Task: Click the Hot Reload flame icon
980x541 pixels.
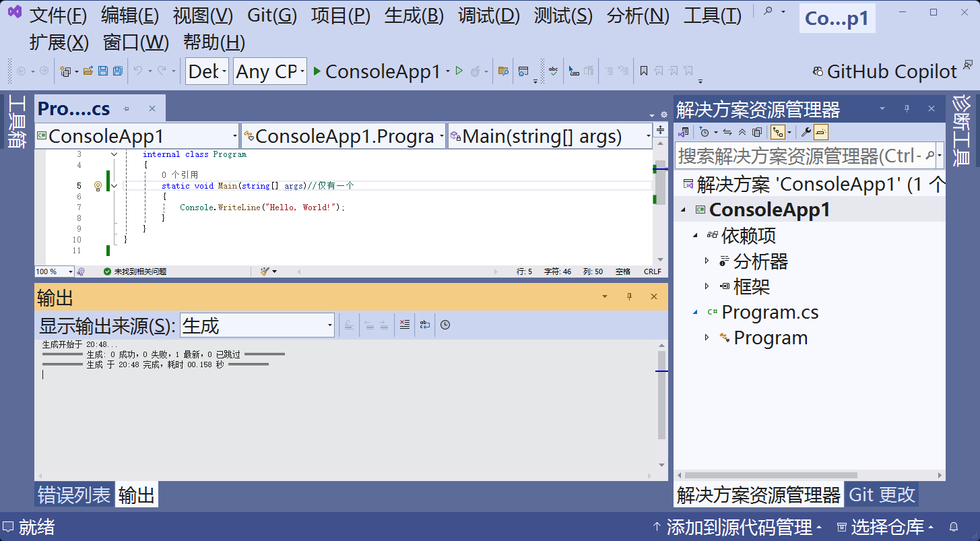Action: coord(476,71)
